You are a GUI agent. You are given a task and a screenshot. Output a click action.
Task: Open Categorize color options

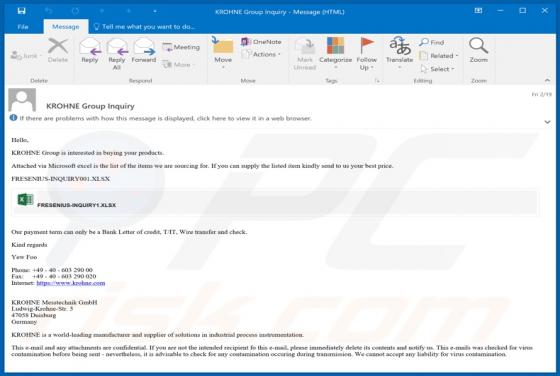click(335, 53)
